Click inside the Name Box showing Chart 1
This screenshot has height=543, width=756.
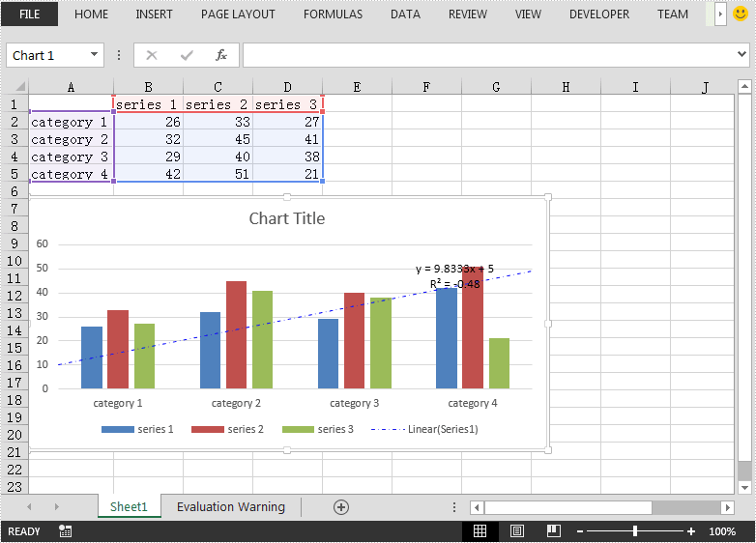pyautogui.click(x=47, y=55)
